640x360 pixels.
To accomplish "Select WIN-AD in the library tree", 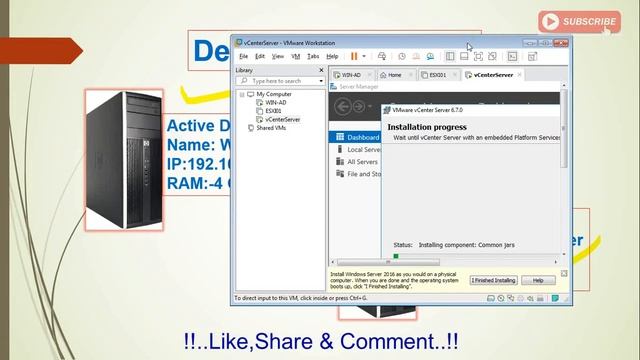I will click(x=276, y=102).
